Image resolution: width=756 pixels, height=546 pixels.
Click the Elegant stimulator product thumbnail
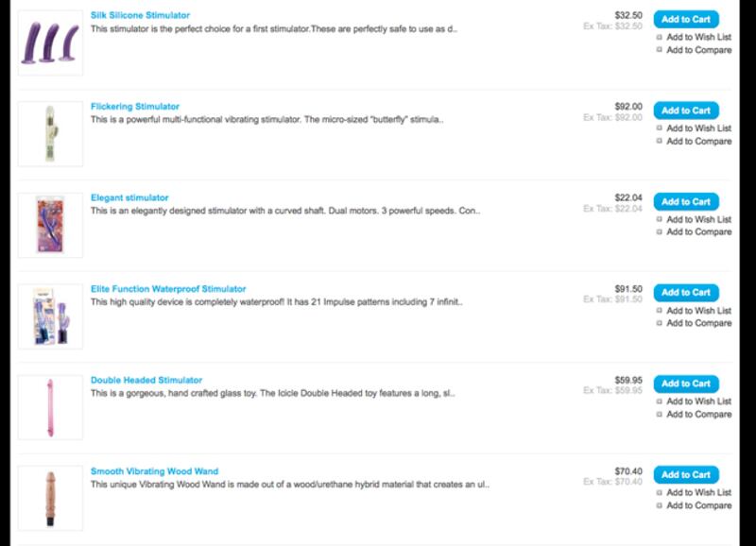[50, 225]
